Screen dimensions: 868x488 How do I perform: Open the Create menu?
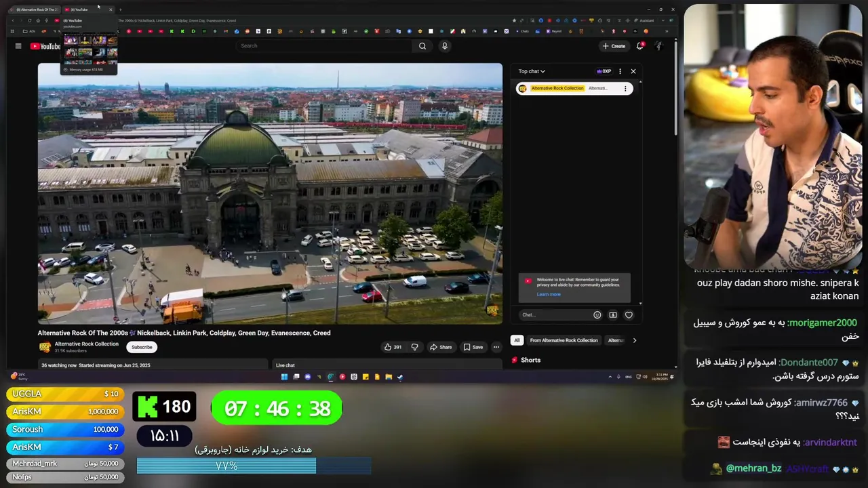(x=614, y=46)
